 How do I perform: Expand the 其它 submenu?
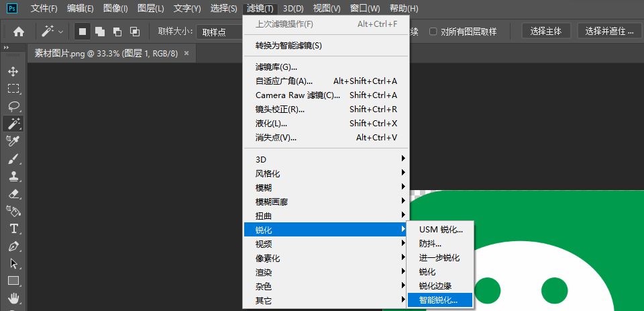point(326,301)
